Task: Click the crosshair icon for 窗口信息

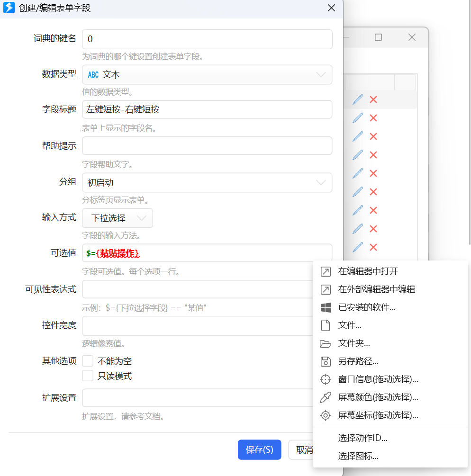Action: pos(326,379)
